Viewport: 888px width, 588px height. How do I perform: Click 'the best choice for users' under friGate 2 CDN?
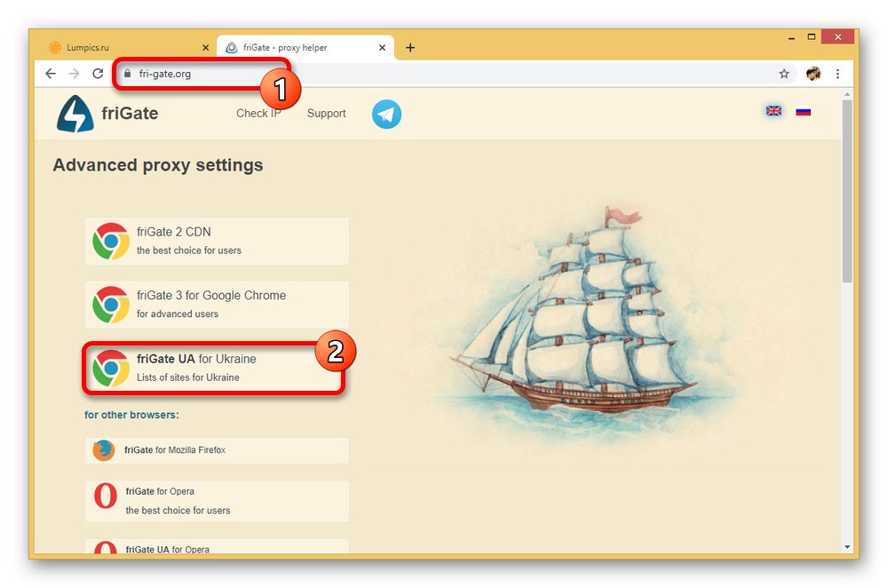pyautogui.click(x=189, y=250)
